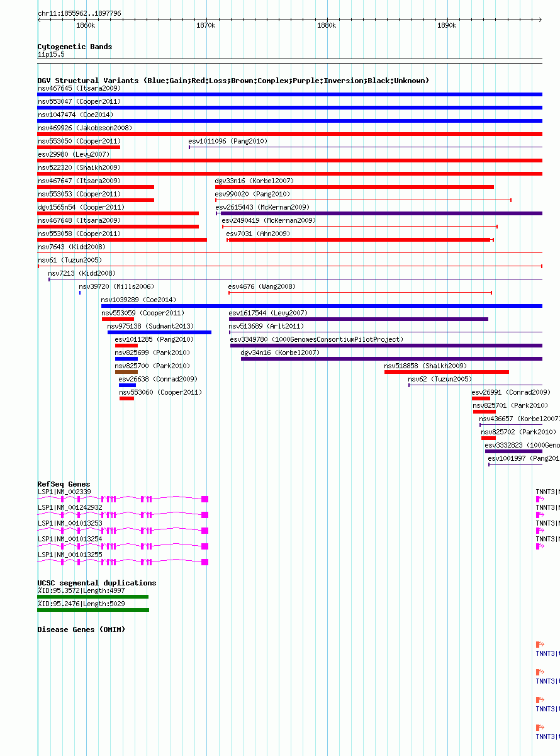560x756 pixels.
Task: Click the esv990020 (Pang2010) label
Action: [252, 194]
